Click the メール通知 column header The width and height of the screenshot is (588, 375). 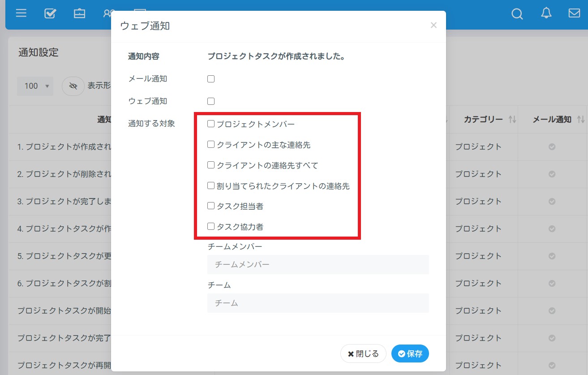(552, 120)
